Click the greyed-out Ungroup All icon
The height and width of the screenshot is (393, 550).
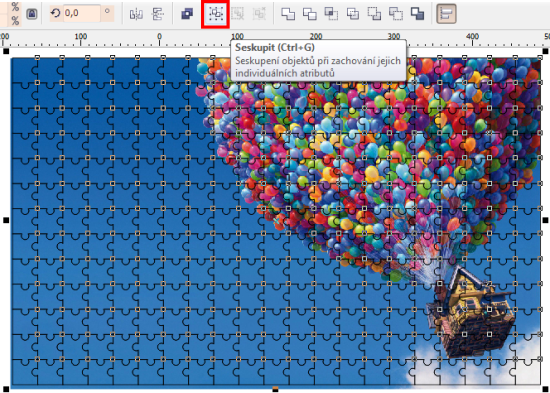point(259,14)
